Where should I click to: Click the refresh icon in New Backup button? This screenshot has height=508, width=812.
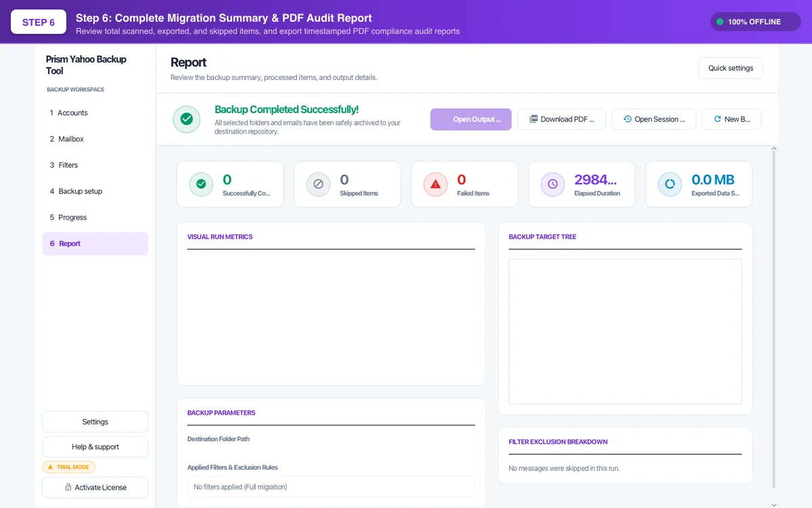click(x=717, y=119)
